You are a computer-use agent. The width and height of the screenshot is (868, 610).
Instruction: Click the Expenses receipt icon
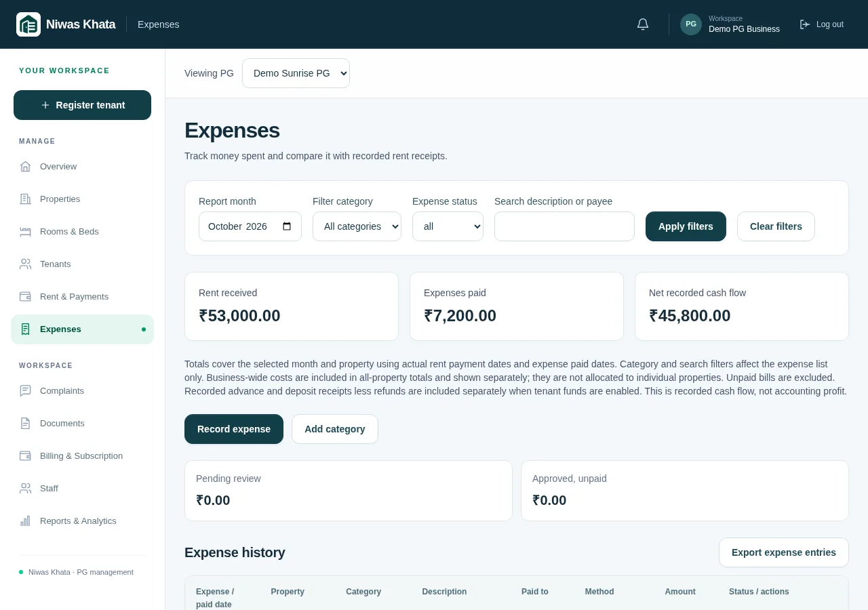[x=25, y=329]
